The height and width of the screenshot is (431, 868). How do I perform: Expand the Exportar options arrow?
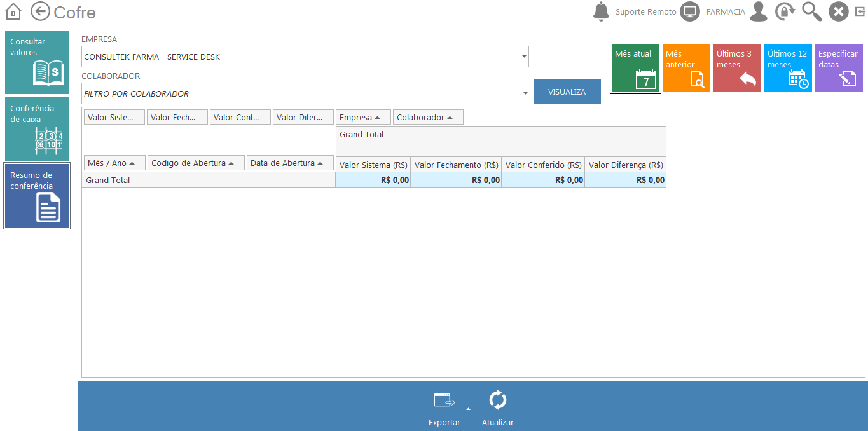click(x=468, y=409)
